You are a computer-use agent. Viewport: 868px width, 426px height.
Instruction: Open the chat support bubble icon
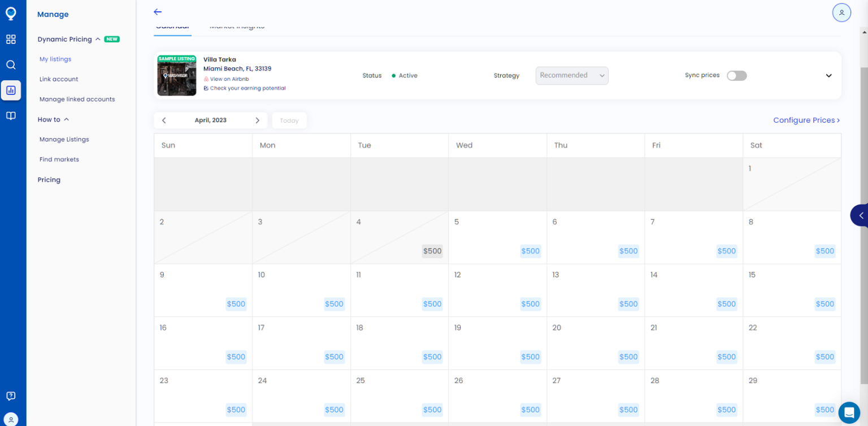pyautogui.click(x=848, y=412)
